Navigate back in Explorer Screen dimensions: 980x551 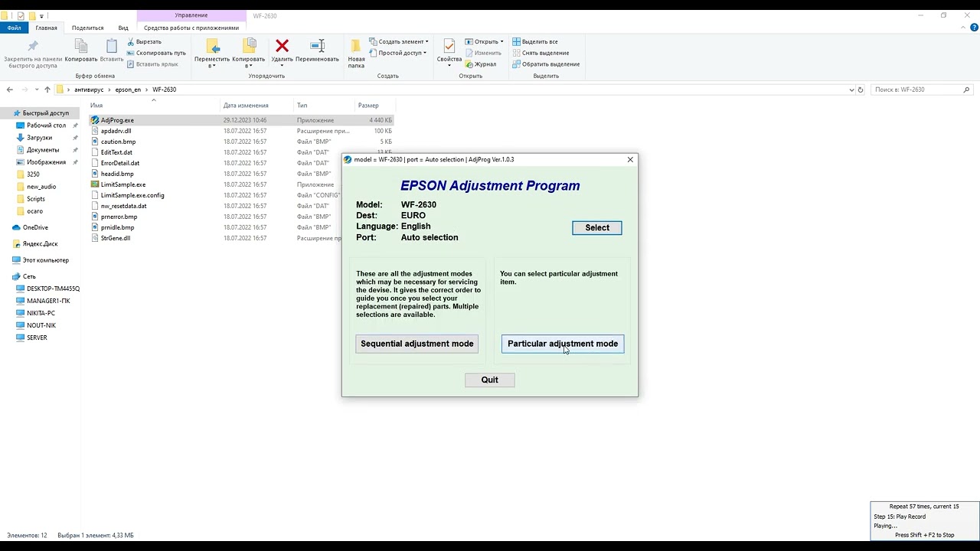[9, 90]
